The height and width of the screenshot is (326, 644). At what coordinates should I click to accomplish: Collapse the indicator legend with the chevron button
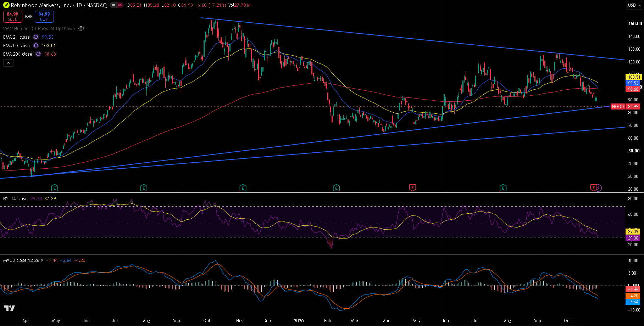pyautogui.click(x=9, y=63)
